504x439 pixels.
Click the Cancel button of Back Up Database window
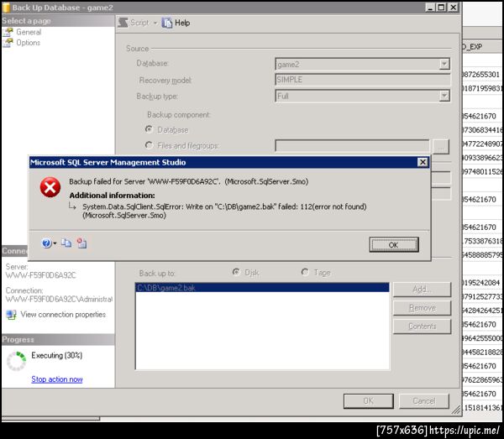(424, 400)
